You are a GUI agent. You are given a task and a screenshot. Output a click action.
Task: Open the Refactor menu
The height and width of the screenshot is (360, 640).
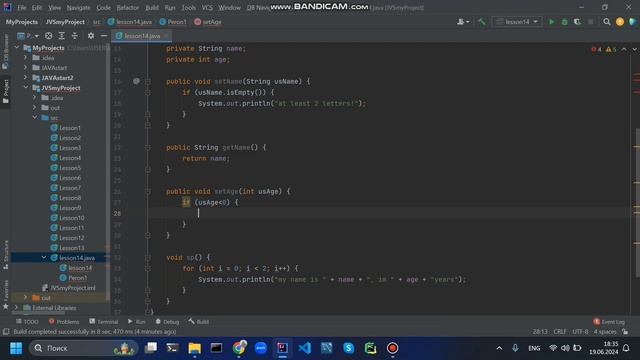127,8
